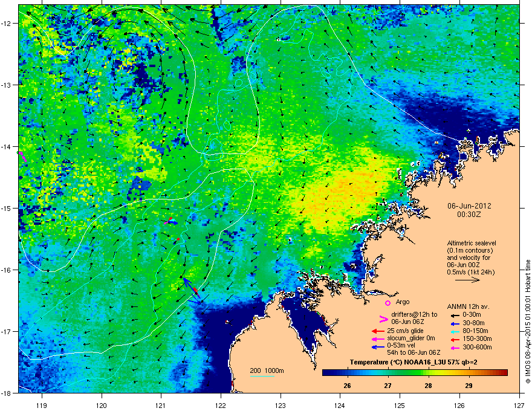Click the Altimetric sealevel text

[472, 243]
